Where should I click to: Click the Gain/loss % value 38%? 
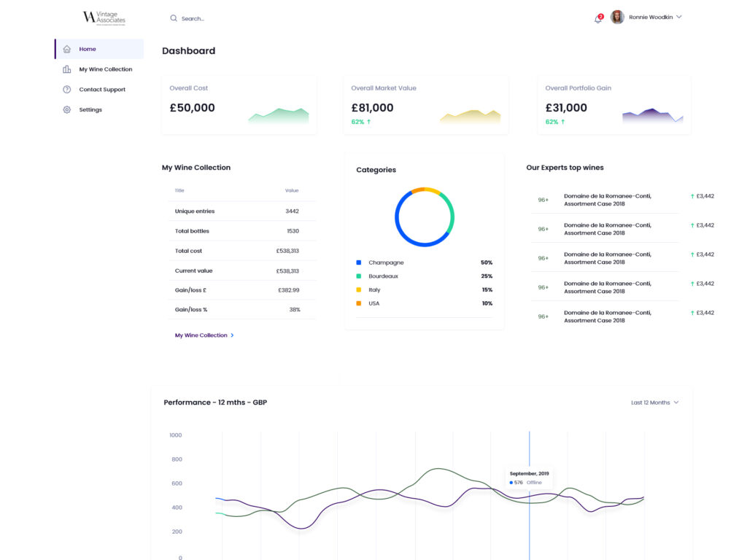tap(295, 309)
